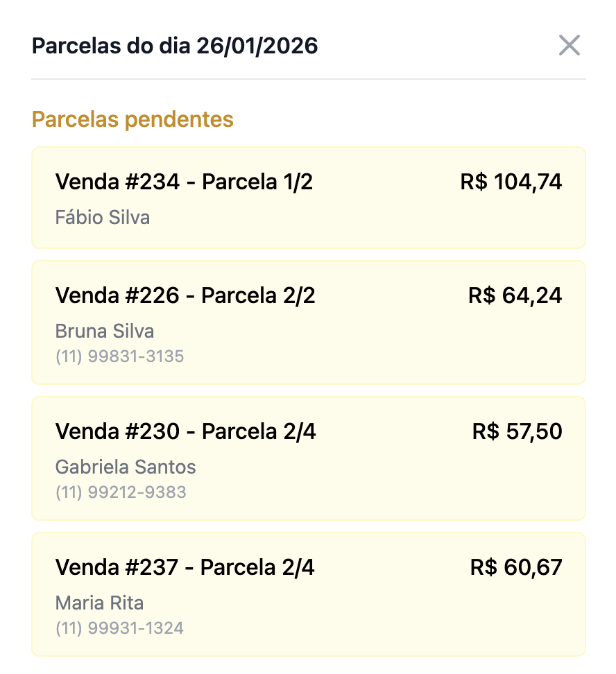
Task: Click phone number (11) 99212-9383
Action: (121, 492)
